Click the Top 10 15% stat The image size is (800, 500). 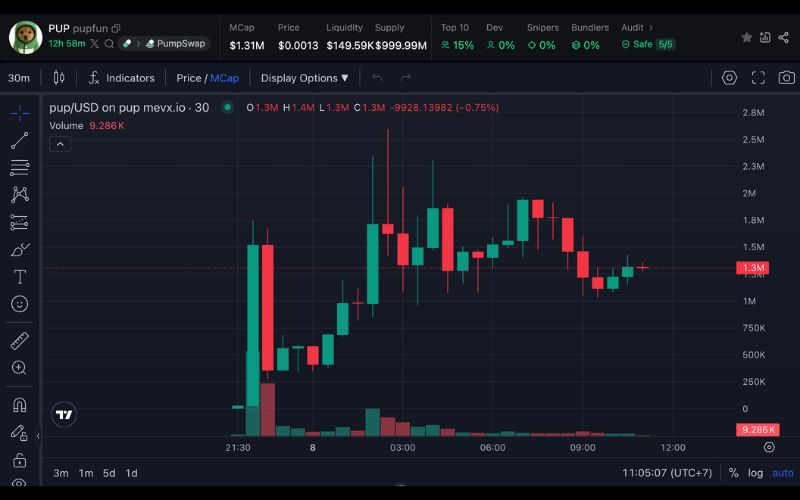[x=457, y=37]
